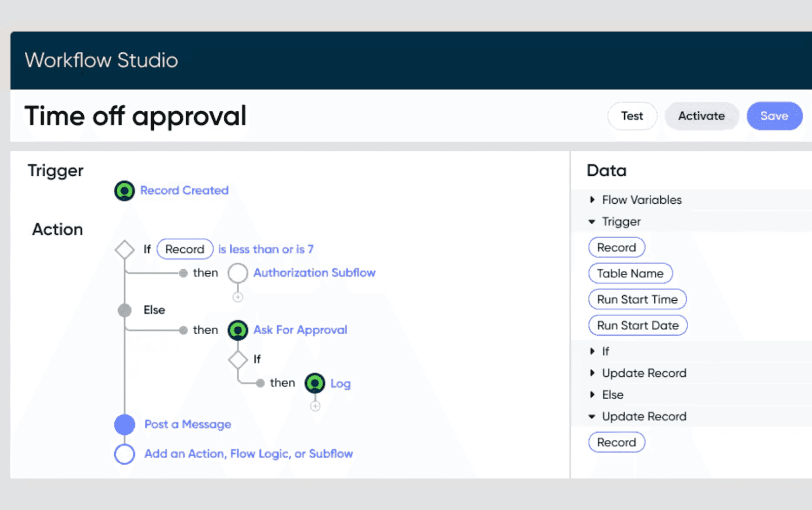812x510 pixels.
Task: Select the Run Start Time data pill
Action: [637, 299]
